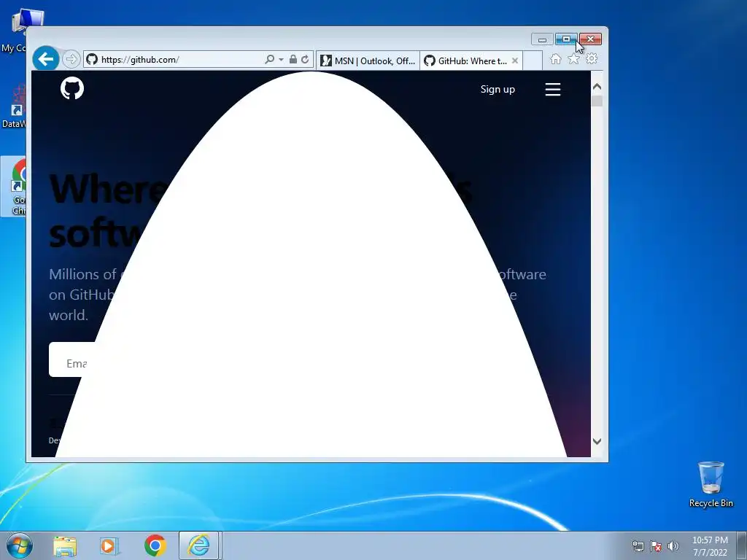Viewport: 747px width, 560px height.
Task: Click the GitHub favicon in the address bar
Action: 92,59
